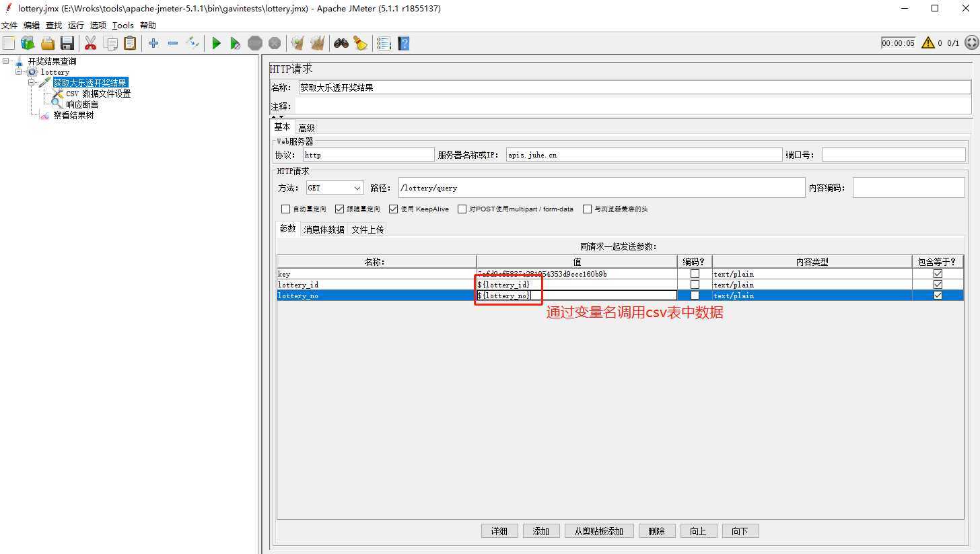The height and width of the screenshot is (554, 980).
Task: Create a new test plan
Action: pos(9,43)
